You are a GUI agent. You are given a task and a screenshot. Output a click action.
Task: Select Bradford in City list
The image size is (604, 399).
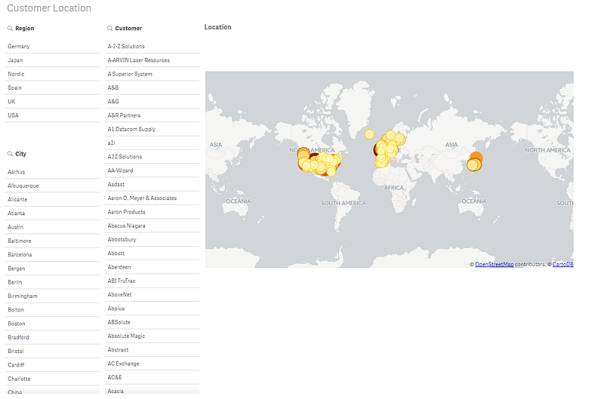(x=52, y=337)
